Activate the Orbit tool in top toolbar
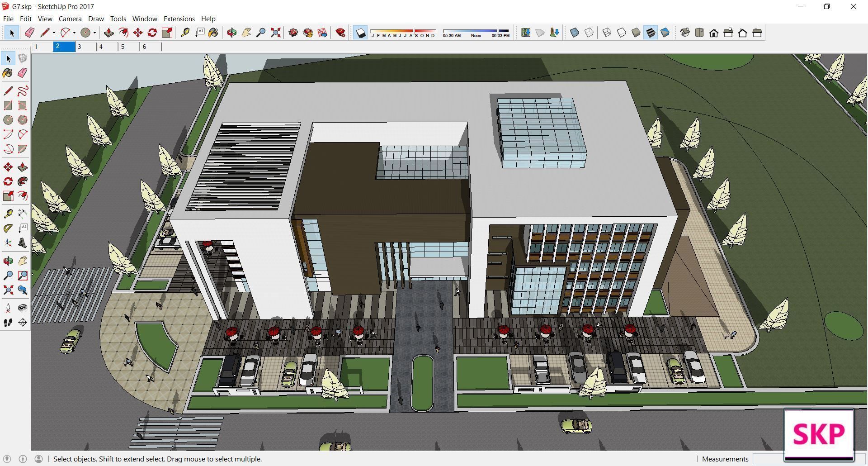Screen dimensions: 868x466 232,33
